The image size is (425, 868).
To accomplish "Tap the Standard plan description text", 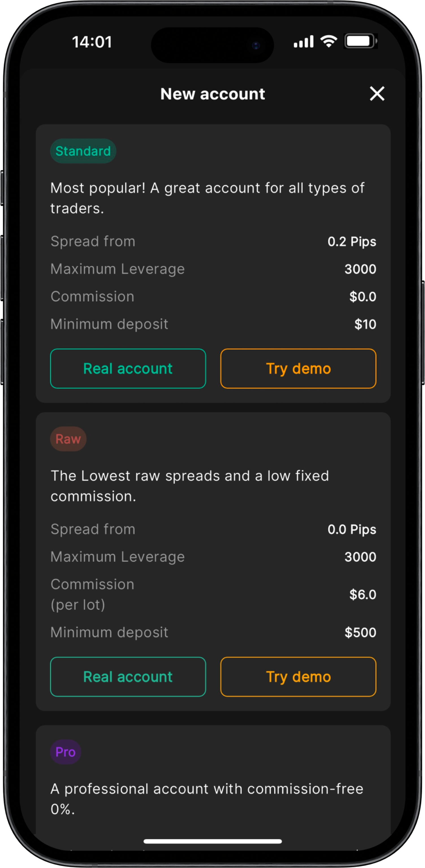I will coord(208,198).
